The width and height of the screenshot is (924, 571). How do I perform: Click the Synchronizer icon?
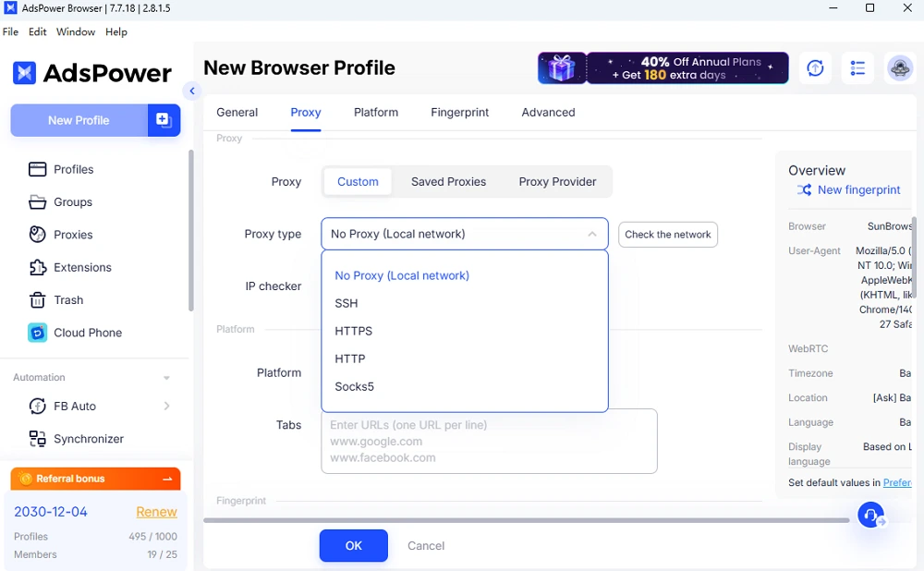click(x=37, y=439)
